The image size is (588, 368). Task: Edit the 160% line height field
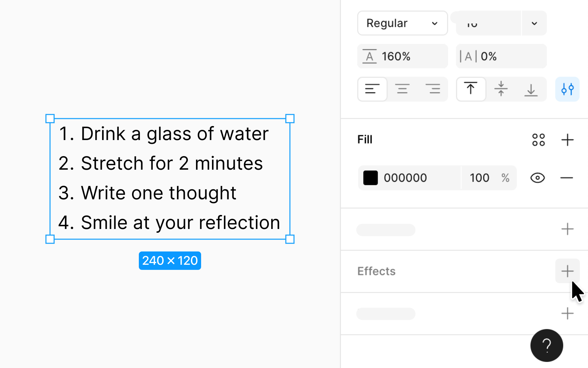pos(403,56)
